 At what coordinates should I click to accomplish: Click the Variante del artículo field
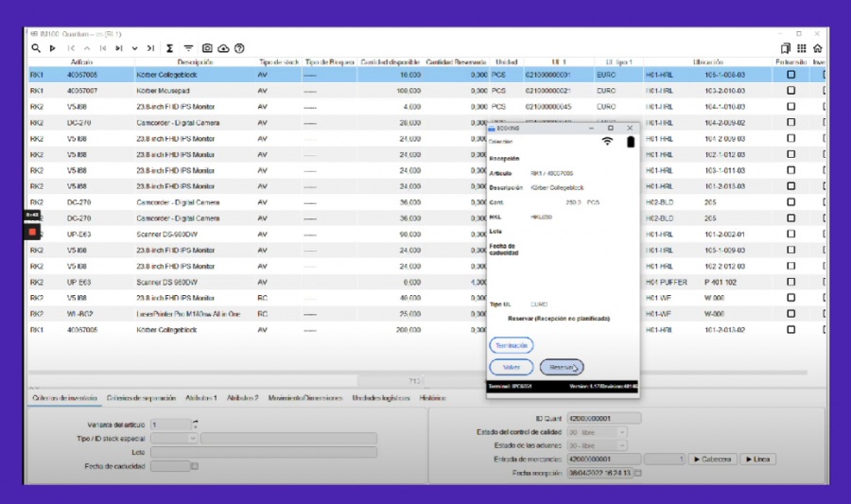coord(171,425)
